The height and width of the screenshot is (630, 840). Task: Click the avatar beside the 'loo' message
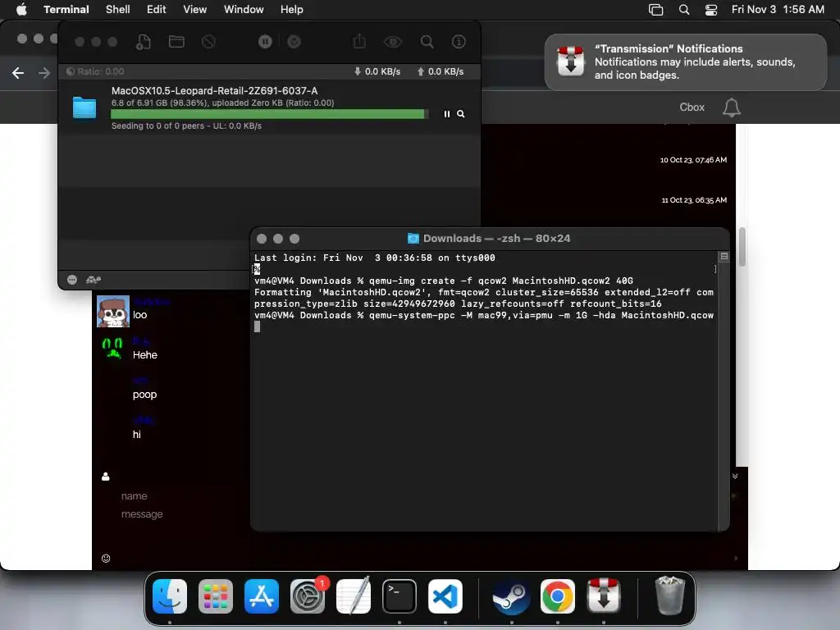[113, 311]
